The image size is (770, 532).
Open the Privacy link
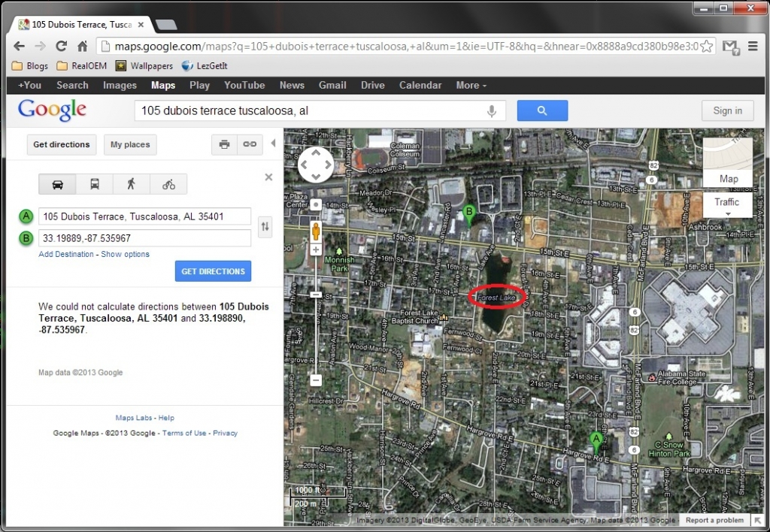[225, 433]
